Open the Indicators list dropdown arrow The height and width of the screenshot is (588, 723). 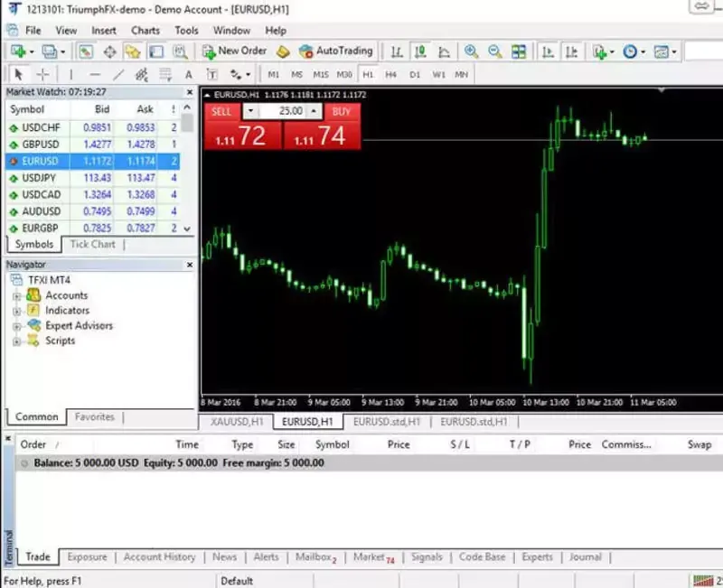coord(613,52)
